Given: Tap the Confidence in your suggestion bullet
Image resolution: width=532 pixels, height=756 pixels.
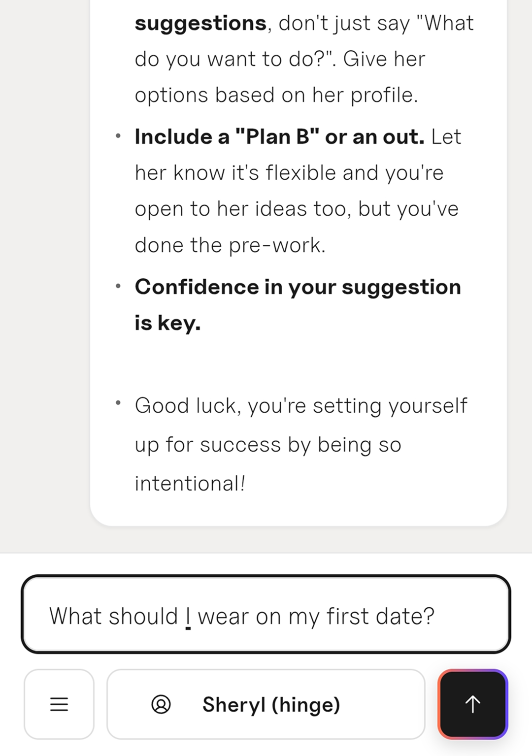Looking at the screenshot, I should (x=298, y=304).
